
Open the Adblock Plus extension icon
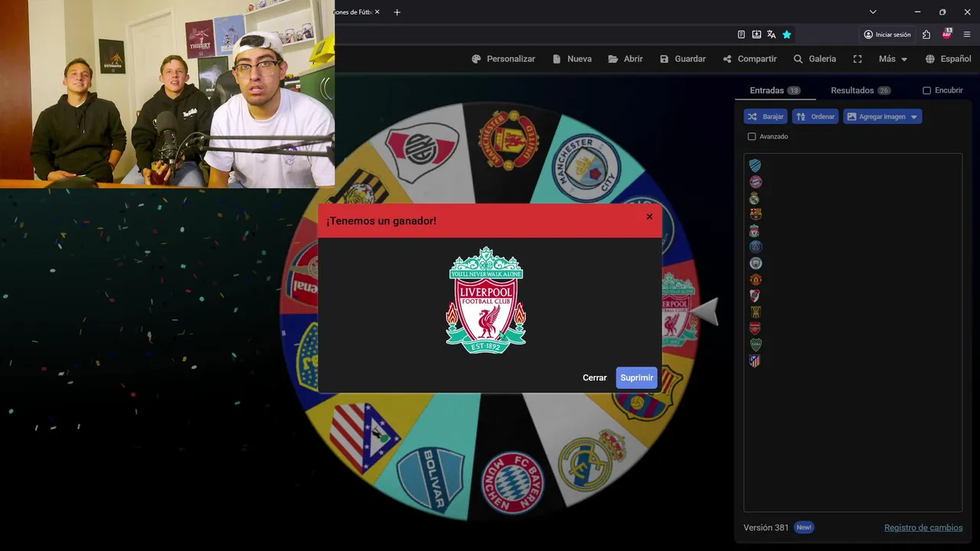click(x=947, y=34)
